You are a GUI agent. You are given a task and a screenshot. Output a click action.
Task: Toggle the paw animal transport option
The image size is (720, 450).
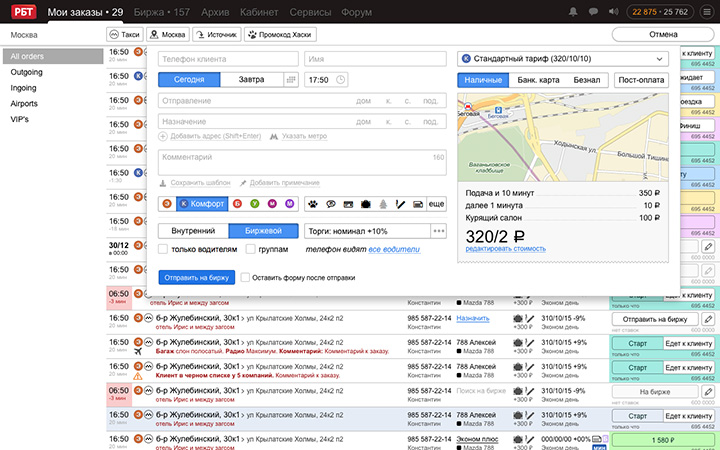click(313, 204)
